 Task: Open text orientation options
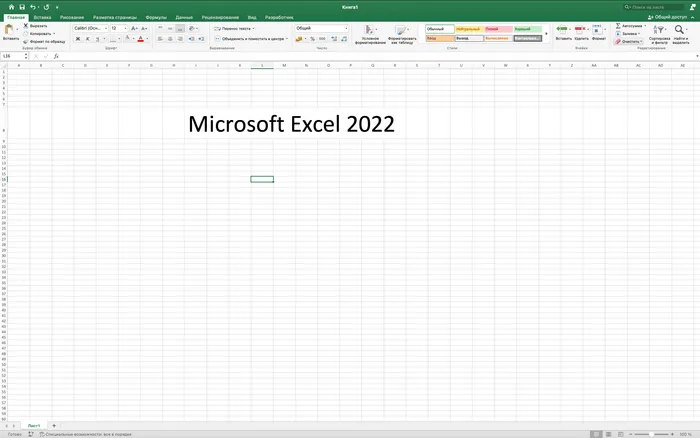pyautogui.click(x=192, y=28)
